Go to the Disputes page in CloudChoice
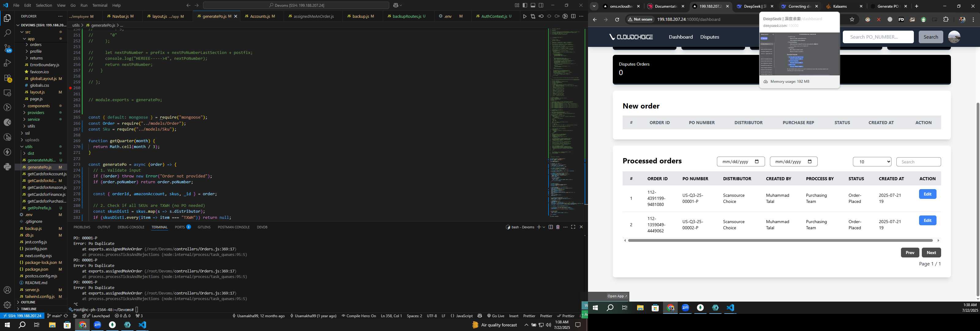 (710, 37)
